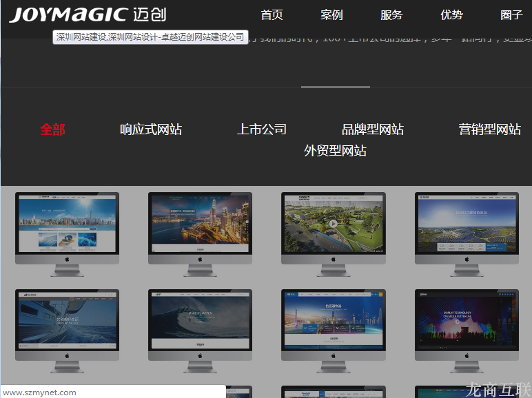The width and height of the screenshot is (532, 398).
Task: Open the city skyline daytime website thumbnail
Action: click(67, 224)
